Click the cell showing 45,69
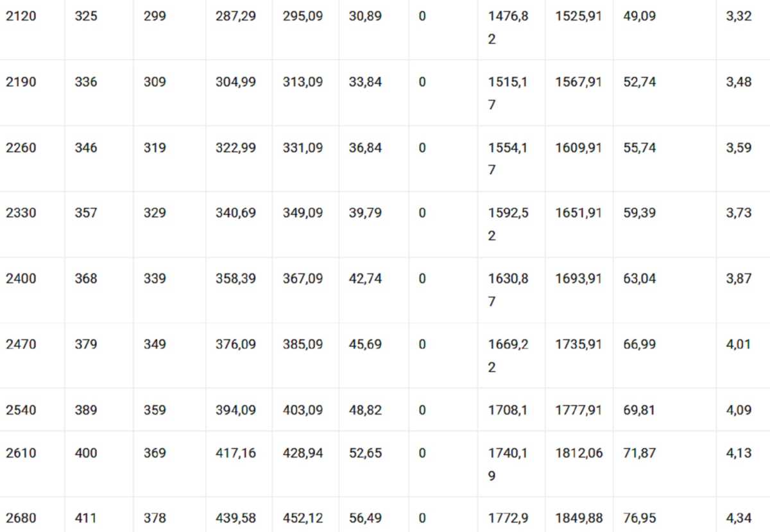Screen dimensions: 770x532 click(375, 354)
